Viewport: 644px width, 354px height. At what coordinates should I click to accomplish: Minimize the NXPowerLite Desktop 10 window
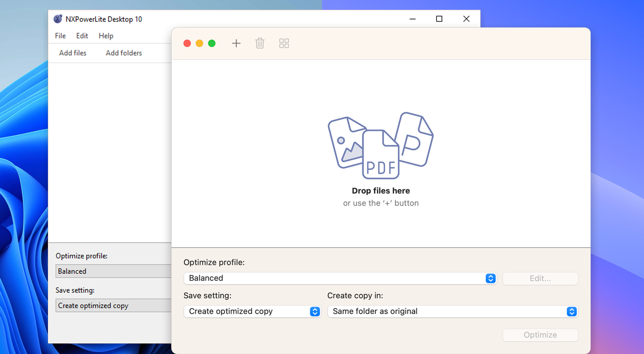412,19
